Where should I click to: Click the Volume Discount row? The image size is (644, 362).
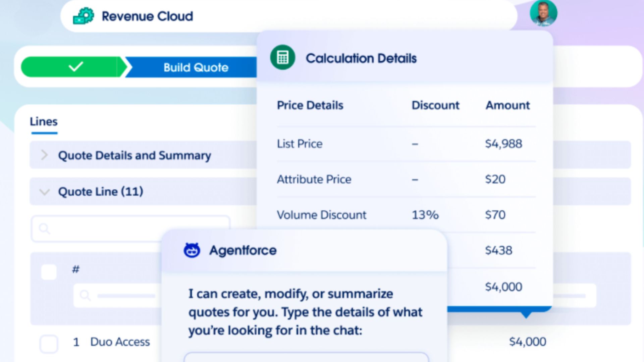tap(406, 215)
